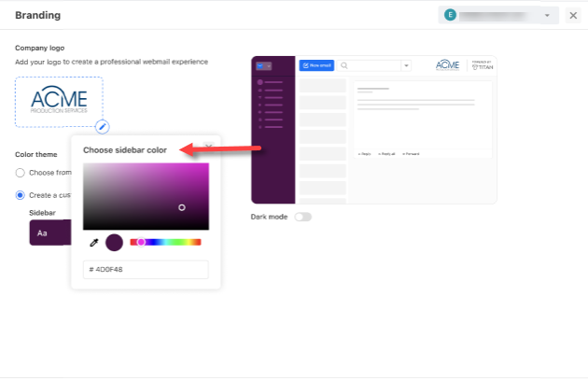Select the Create a custom radio option
588x381 pixels.
(x=20, y=195)
